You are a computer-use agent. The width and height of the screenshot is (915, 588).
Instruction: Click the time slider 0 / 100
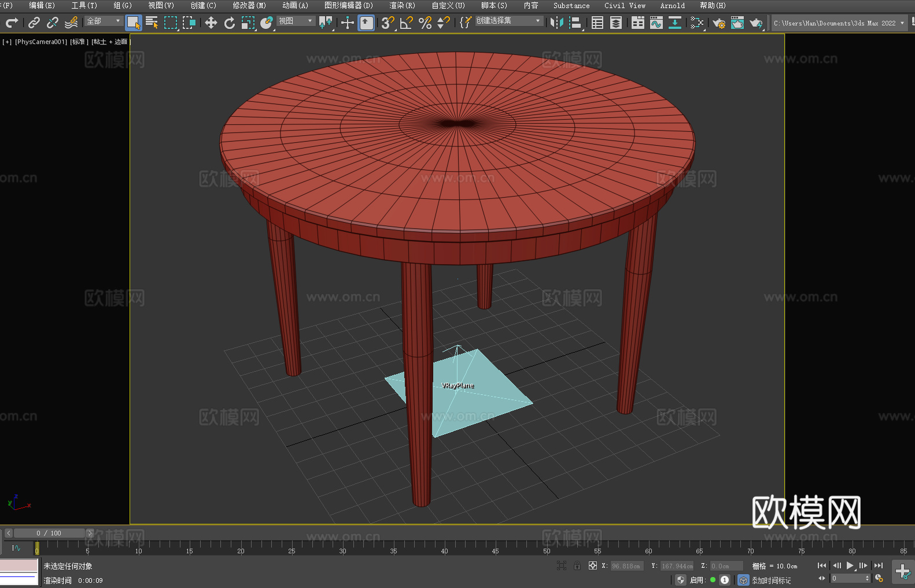click(x=49, y=533)
